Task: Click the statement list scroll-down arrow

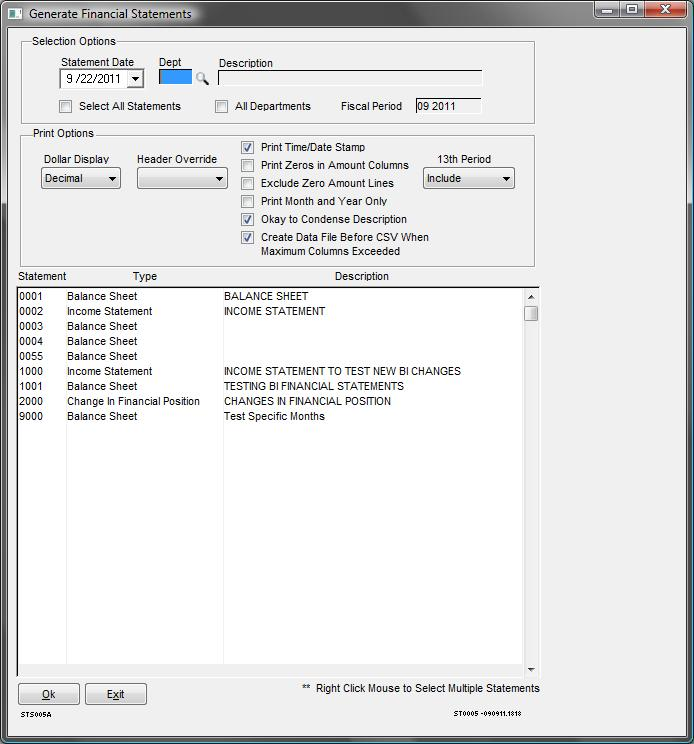Action: tap(531, 670)
